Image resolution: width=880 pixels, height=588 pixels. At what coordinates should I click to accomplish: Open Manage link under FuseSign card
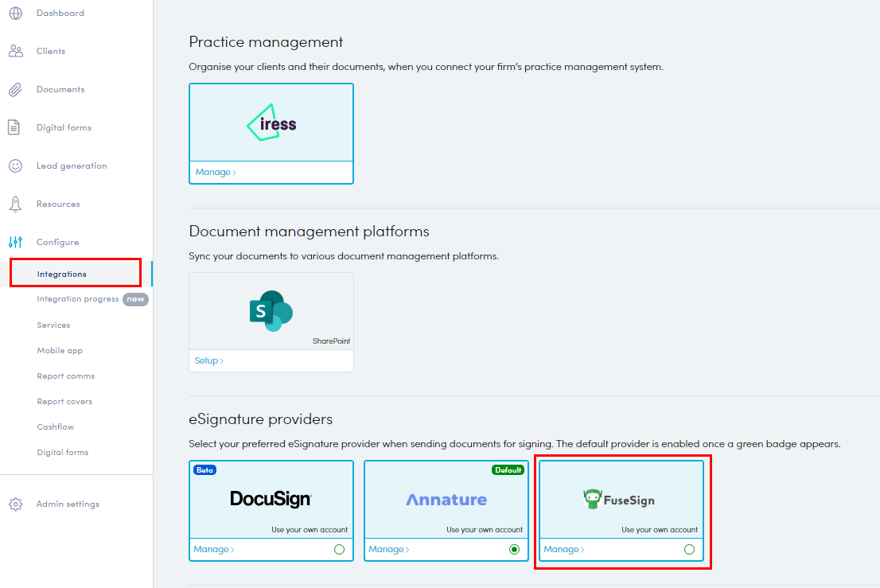pos(563,550)
